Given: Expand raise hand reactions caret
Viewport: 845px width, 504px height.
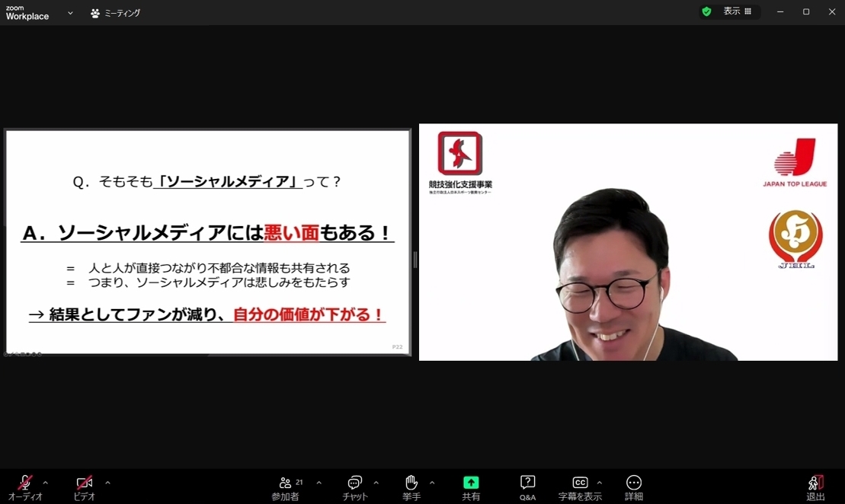Looking at the screenshot, I should click(x=432, y=483).
